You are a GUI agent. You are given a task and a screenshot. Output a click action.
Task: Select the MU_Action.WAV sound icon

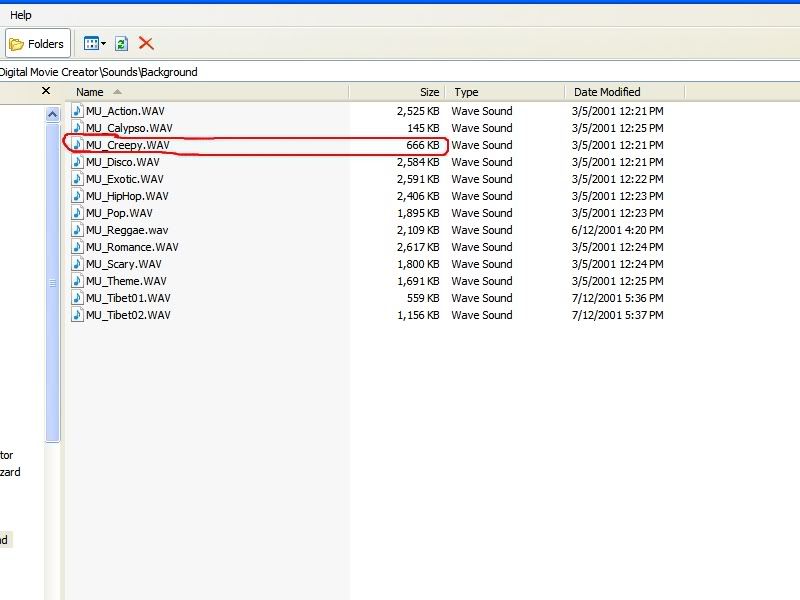pos(77,111)
